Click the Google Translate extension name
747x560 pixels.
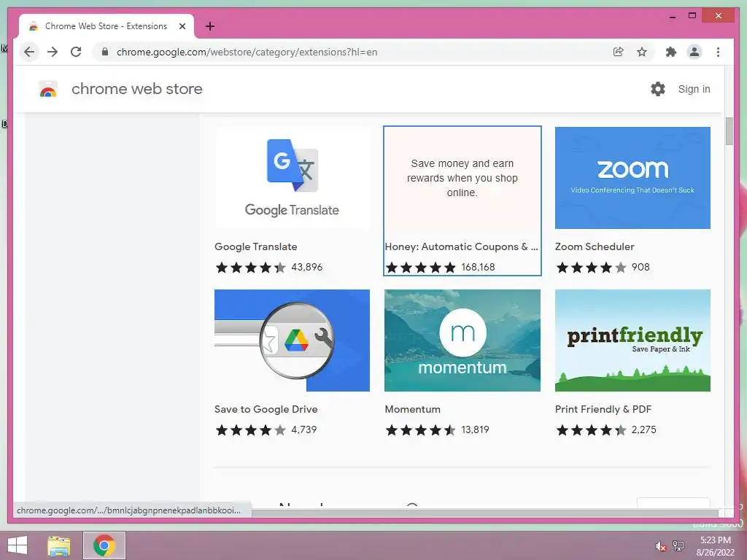[256, 246]
